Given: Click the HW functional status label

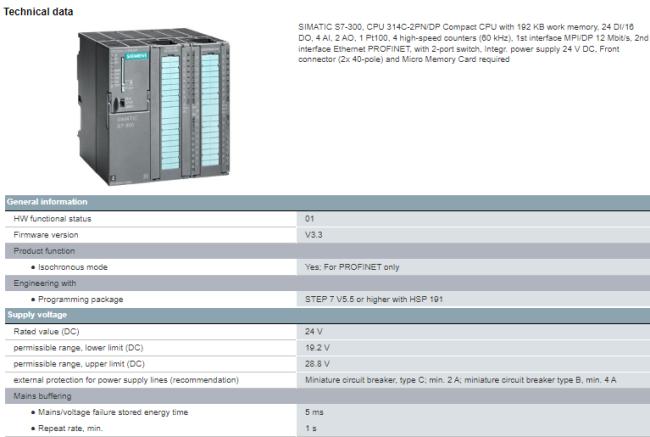Looking at the screenshot, I should point(52,218).
